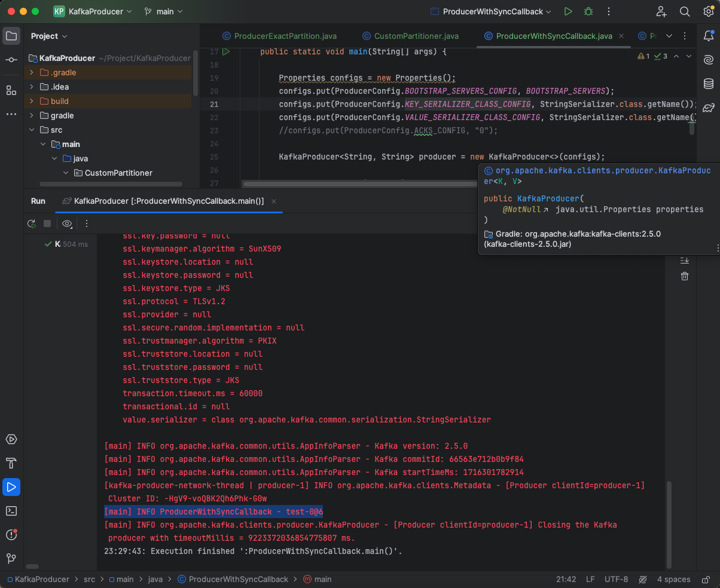Expand the .gradle folder
This screenshot has height=588, width=720.
tap(32, 72)
